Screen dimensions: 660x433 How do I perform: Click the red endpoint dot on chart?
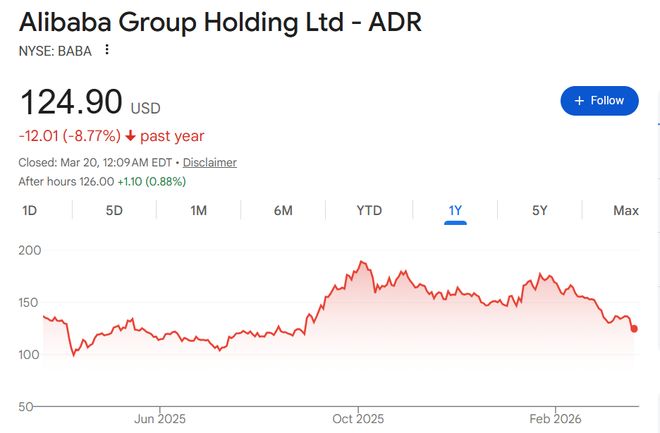coord(634,329)
